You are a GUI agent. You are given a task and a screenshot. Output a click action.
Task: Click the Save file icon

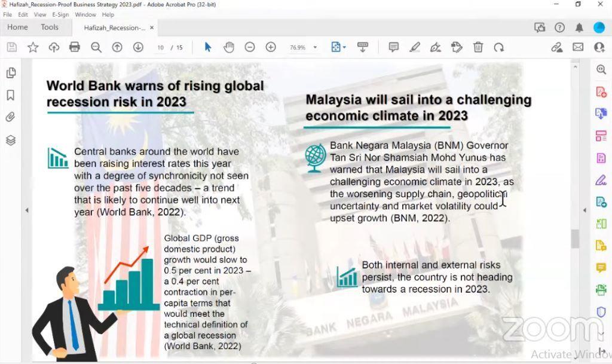(x=12, y=47)
